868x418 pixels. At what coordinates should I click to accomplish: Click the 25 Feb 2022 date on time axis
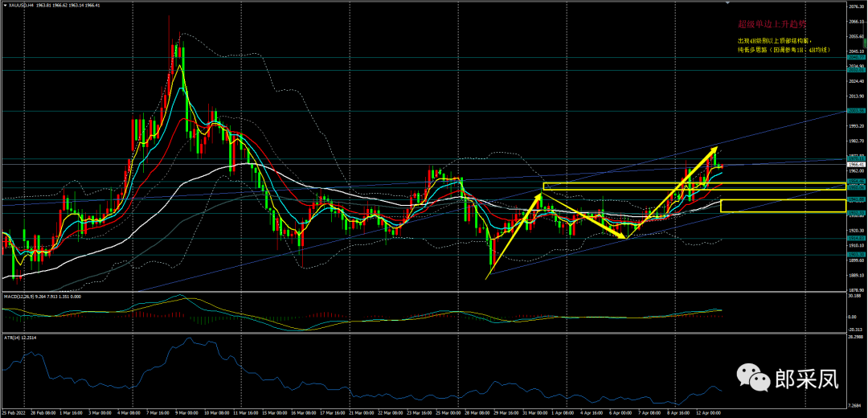coord(14,410)
